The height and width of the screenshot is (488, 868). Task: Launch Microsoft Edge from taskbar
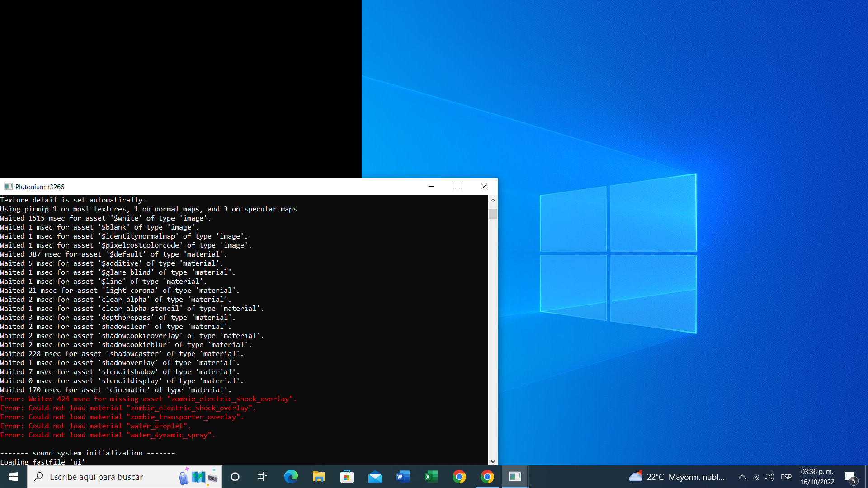click(291, 477)
